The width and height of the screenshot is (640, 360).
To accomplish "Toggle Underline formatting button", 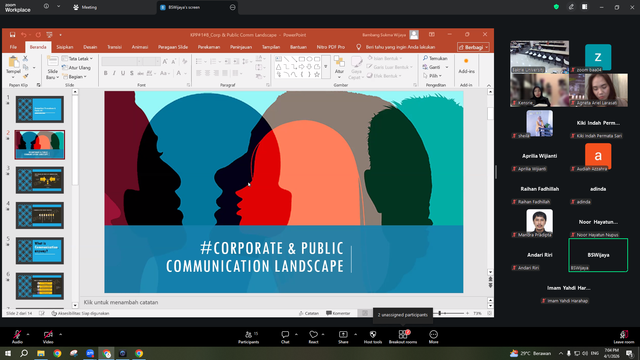I will (x=123, y=73).
